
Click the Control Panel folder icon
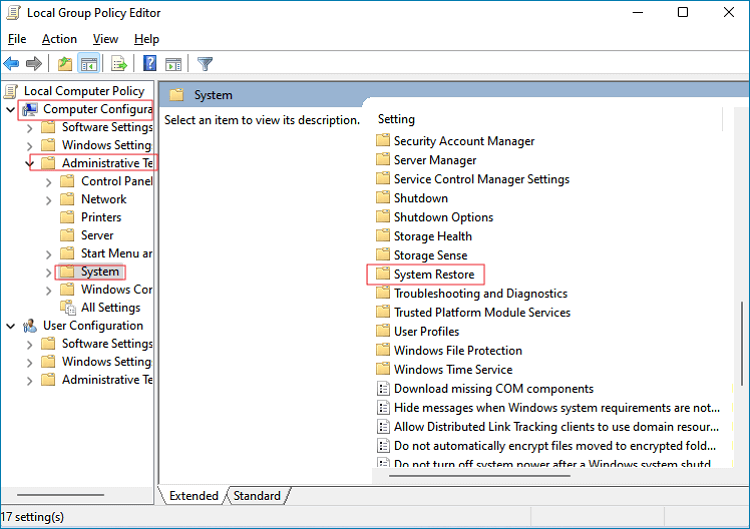coord(67,181)
